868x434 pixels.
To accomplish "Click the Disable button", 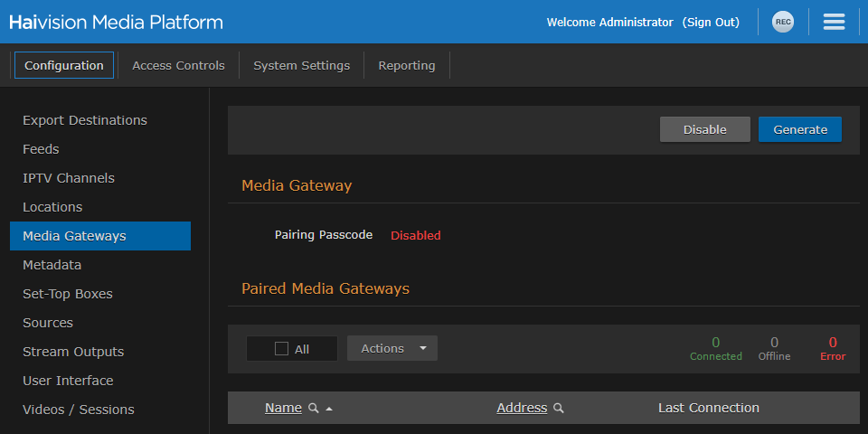I will 704,129.
